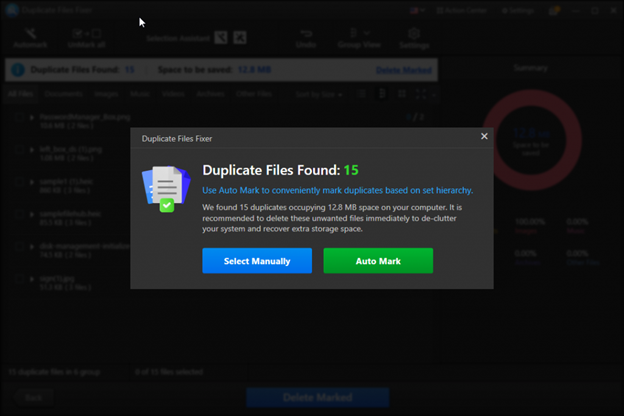The height and width of the screenshot is (416, 624).
Task: Tick the sample1 (1).heic group checkbox
Action: 19,182
